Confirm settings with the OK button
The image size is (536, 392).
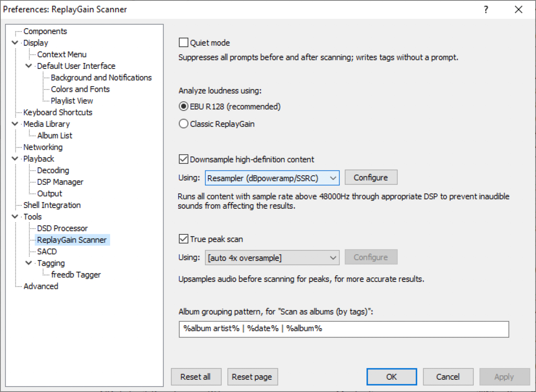point(391,377)
